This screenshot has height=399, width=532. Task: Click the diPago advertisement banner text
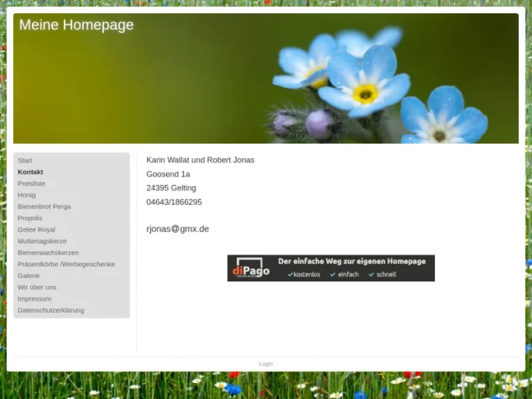pos(352,262)
